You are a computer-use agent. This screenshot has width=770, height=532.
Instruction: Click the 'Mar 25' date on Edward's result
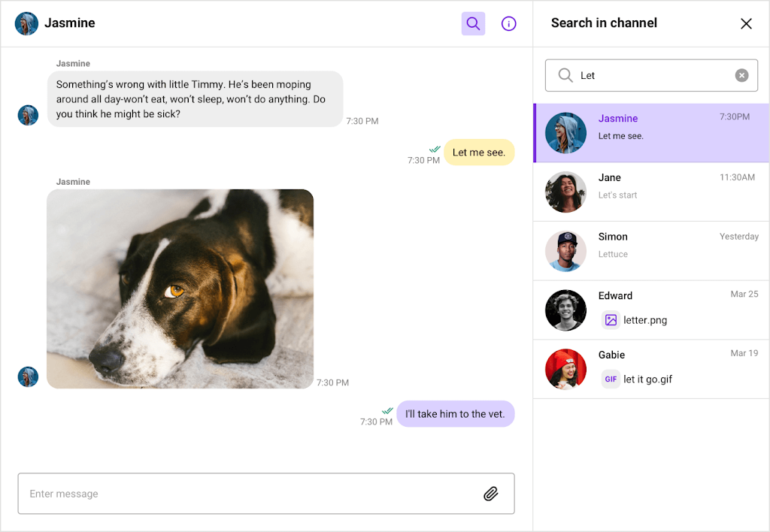point(744,294)
